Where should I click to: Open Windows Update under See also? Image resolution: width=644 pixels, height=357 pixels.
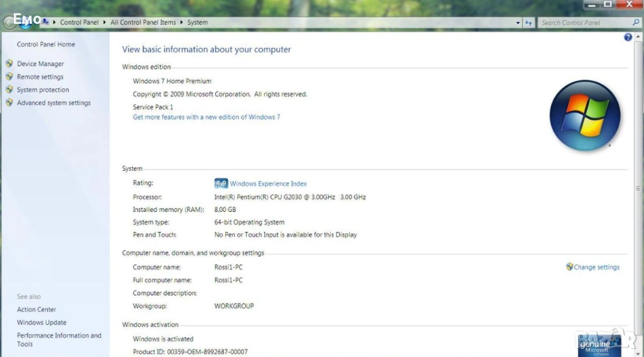pyautogui.click(x=42, y=322)
